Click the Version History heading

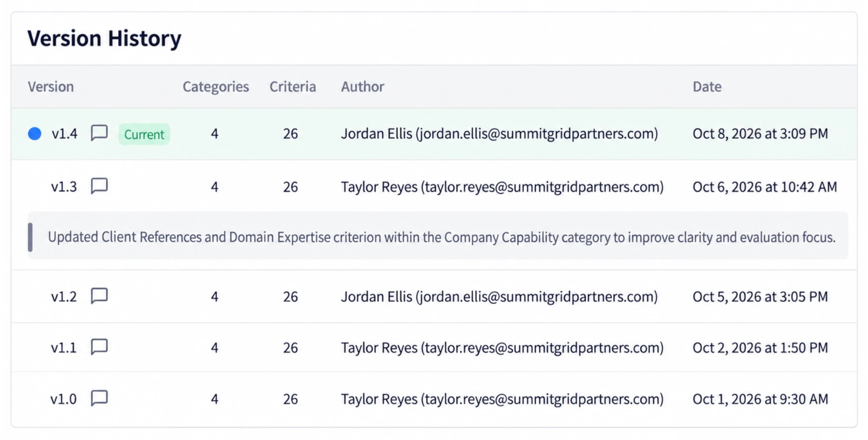click(x=104, y=38)
